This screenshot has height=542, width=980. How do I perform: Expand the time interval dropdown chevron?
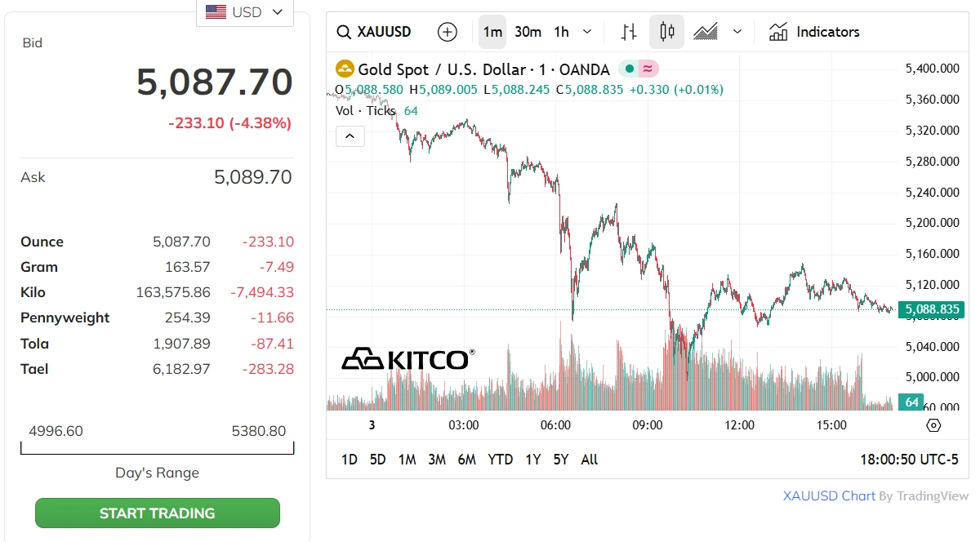tap(587, 32)
